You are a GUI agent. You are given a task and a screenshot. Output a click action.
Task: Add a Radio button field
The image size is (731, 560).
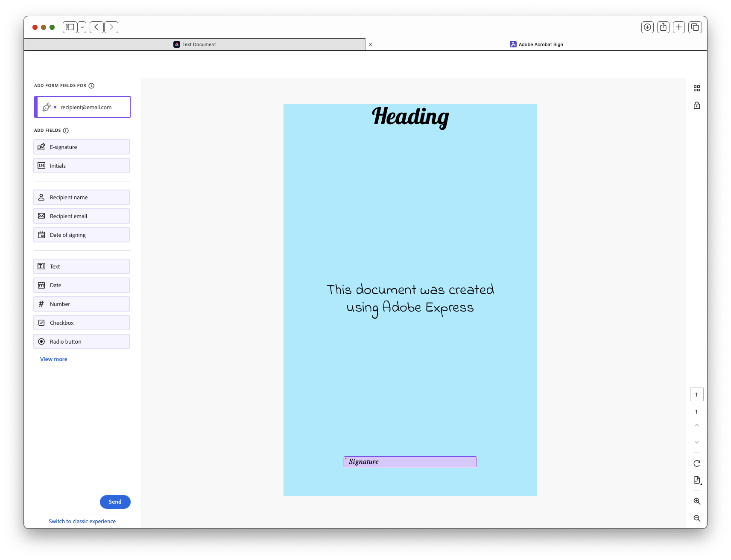pos(82,341)
